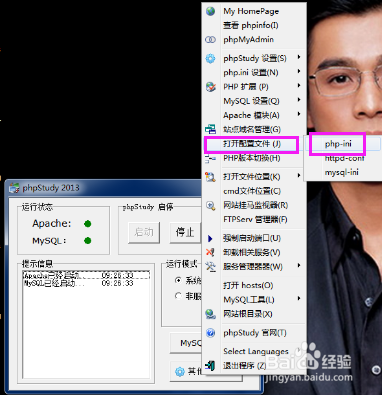The height and width of the screenshot is (395, 382).
Task: Select the 系统服务 radio button
Action: pos(178,280)
